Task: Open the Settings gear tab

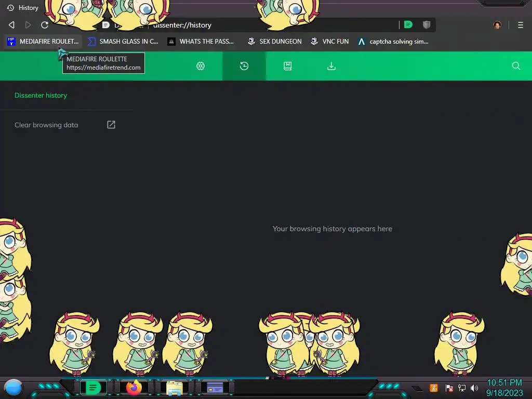Action: coord(201,66)
